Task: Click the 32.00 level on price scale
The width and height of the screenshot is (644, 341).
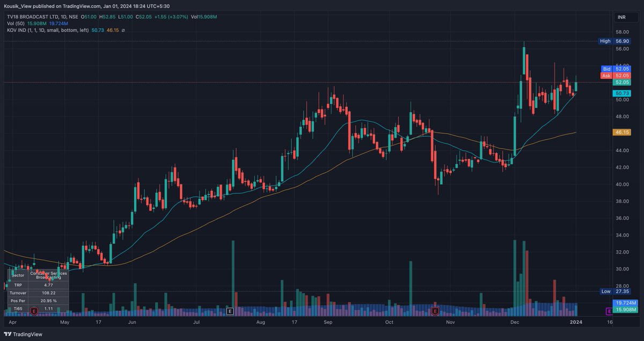Action: 622,252
